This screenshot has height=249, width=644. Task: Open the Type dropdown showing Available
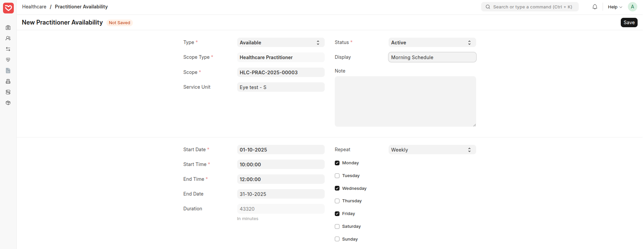pos(281,43)
